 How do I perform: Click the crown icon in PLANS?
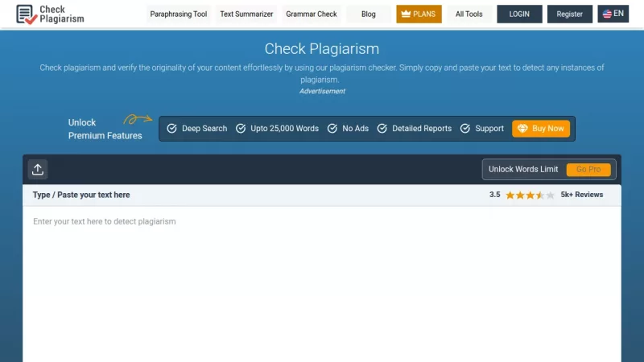406,14
